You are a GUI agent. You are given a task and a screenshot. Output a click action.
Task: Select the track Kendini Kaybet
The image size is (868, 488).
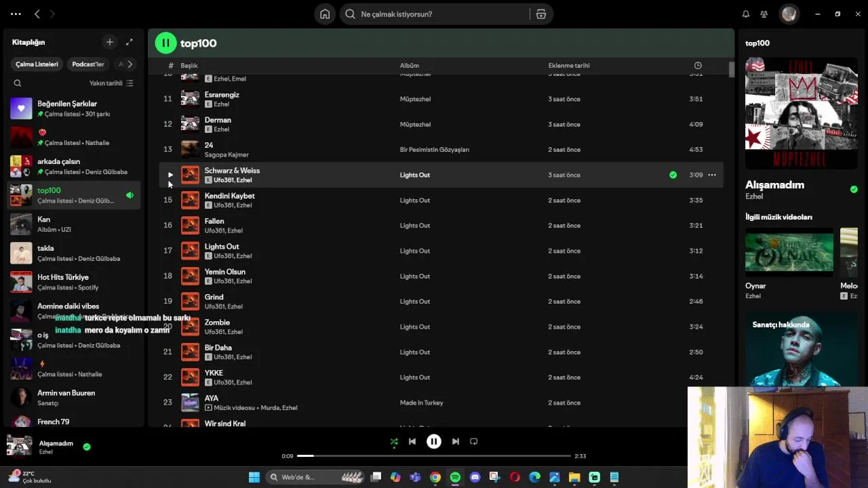click(441, 200)
